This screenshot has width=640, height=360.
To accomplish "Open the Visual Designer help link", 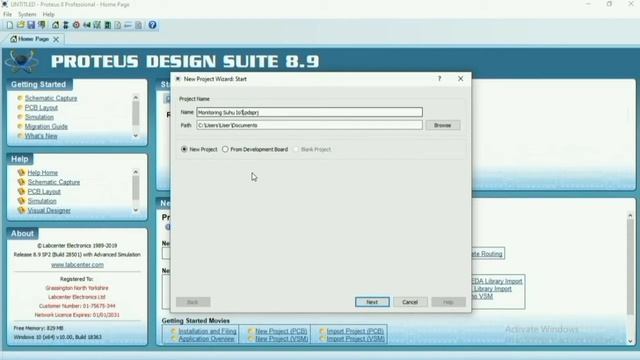I will click(x=49, y=210).
